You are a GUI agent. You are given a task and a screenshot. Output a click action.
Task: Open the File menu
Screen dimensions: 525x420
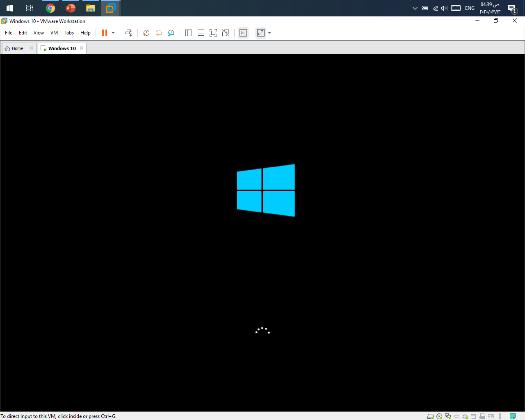(x=9, y=33)
